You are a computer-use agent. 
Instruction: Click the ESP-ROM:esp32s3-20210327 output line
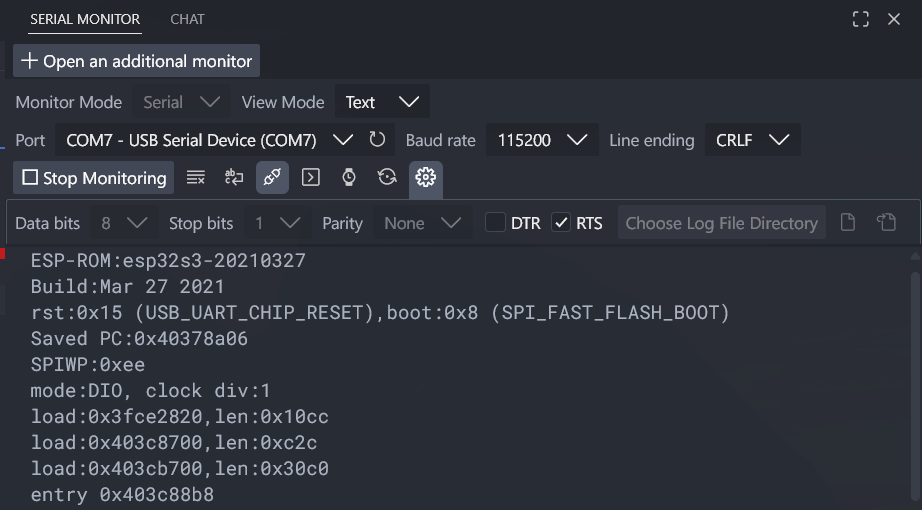pyautogui.click(x=168, y=260)
